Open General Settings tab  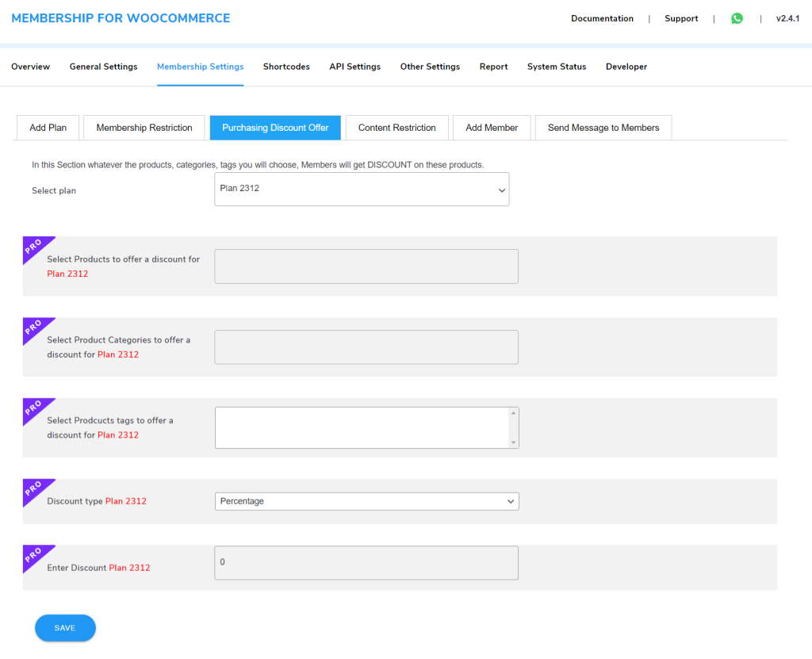pyautogui.click(x=104, y=67)
